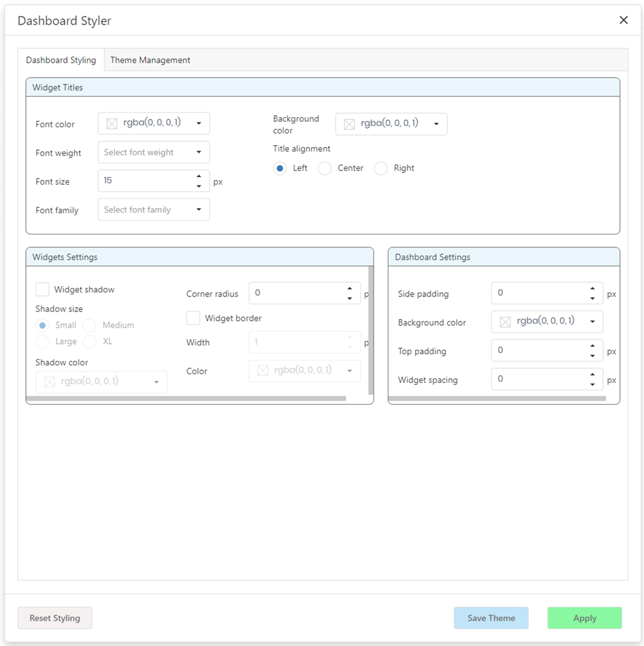Decrease the Font size stepper value
The image size is (644, 646).
(198, 186)
